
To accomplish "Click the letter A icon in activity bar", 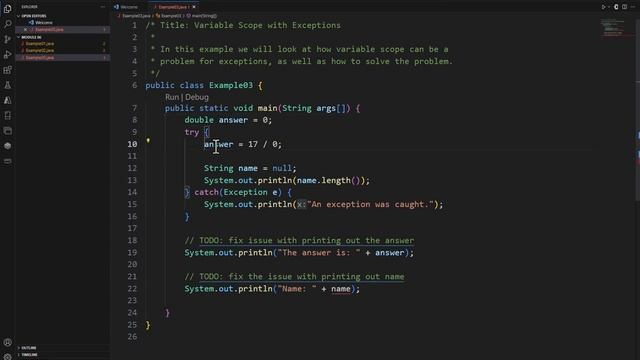I will [7, 100].
